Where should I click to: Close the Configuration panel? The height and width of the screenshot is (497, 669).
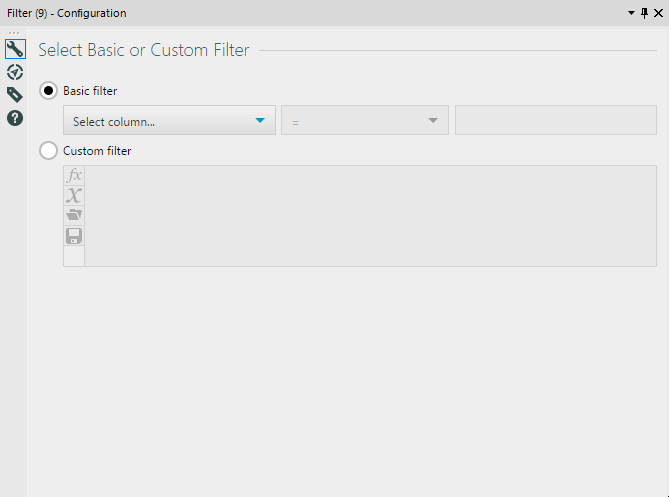(658, 13)
